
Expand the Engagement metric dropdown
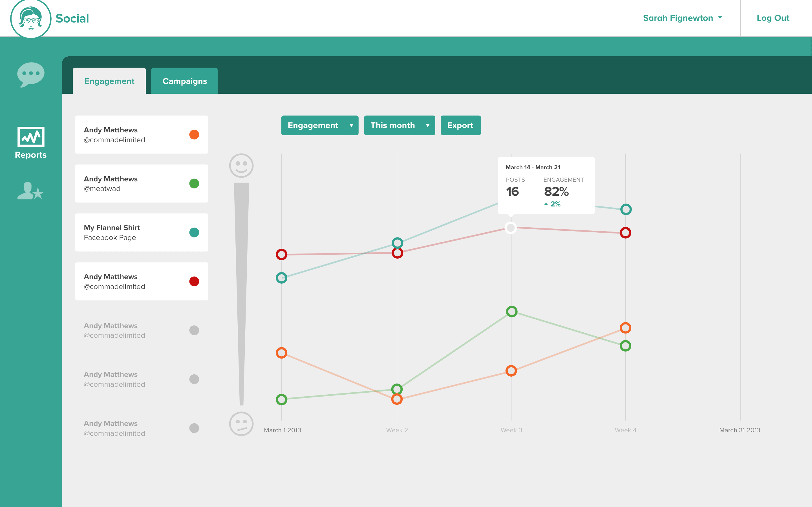tap(319, 125)
